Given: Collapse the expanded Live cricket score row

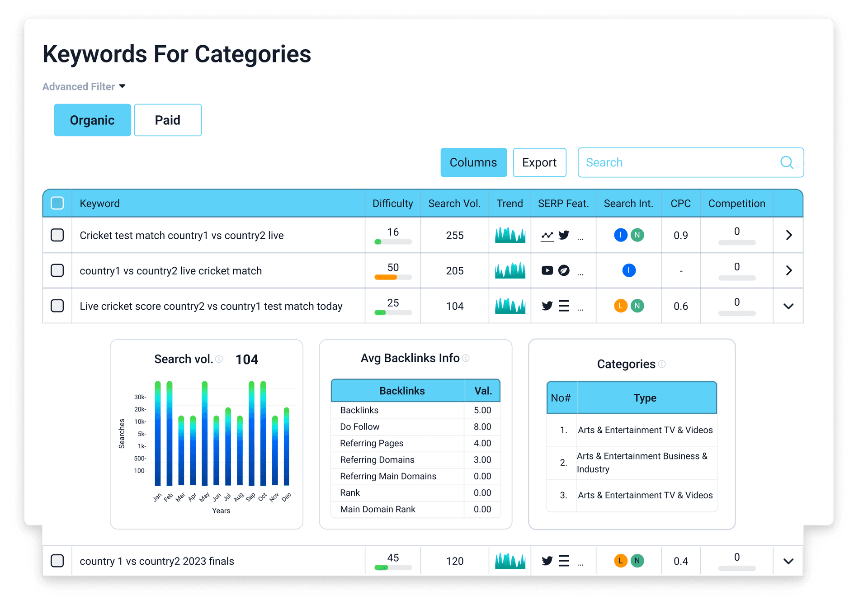Looking at the screenshot, I should click(788, 306).
